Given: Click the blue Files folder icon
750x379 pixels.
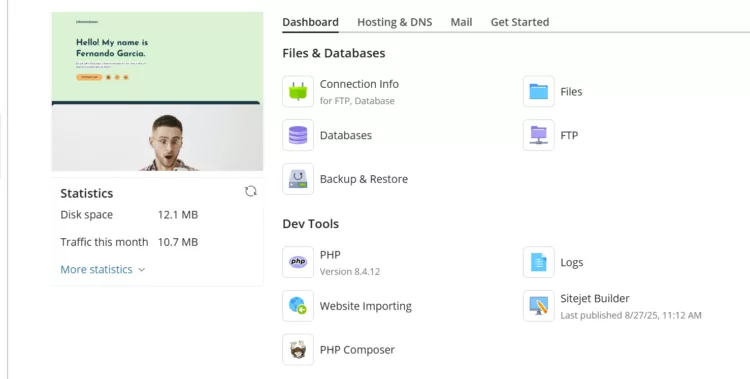Looking at the screenshot, I should (x=539, y=91).
